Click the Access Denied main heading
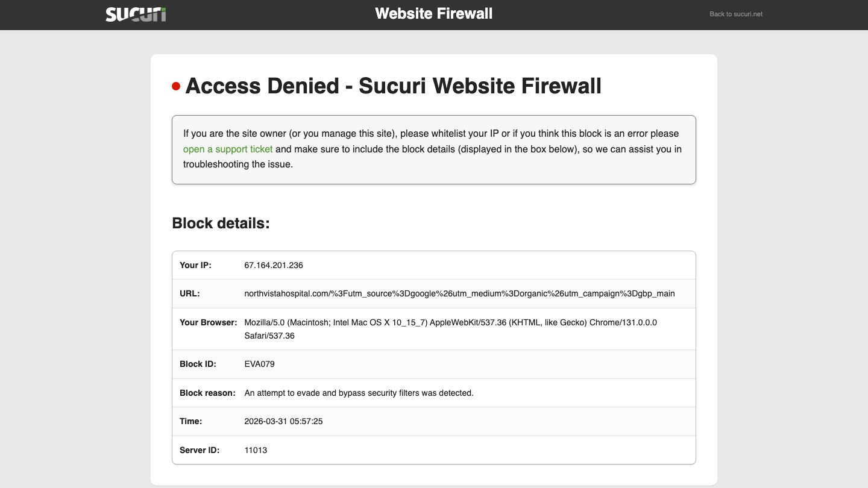The image size is (868, 488). pyautogui.click(x=393, y=86)
